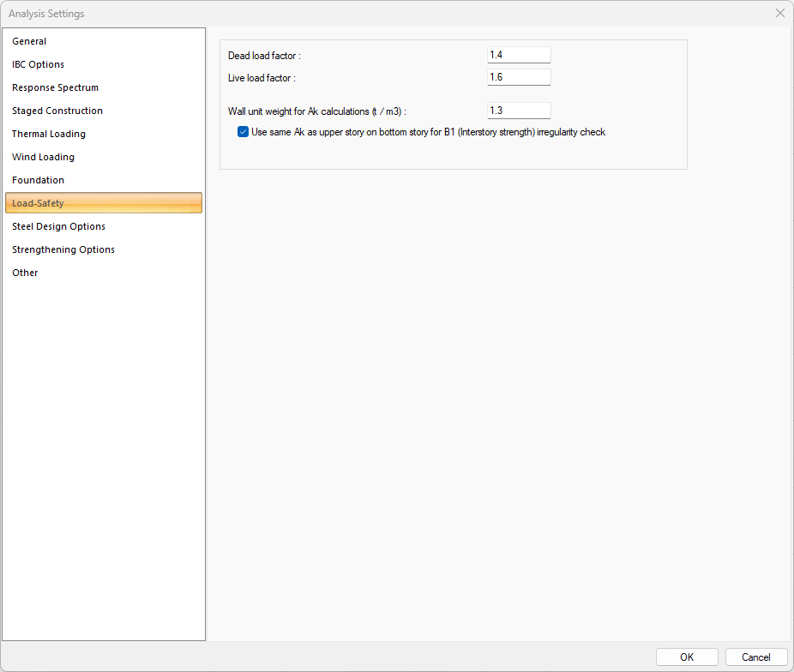Select IBC Options in sidebar
The width and height of the screenshot is (794, 672).
click(39, 64)
